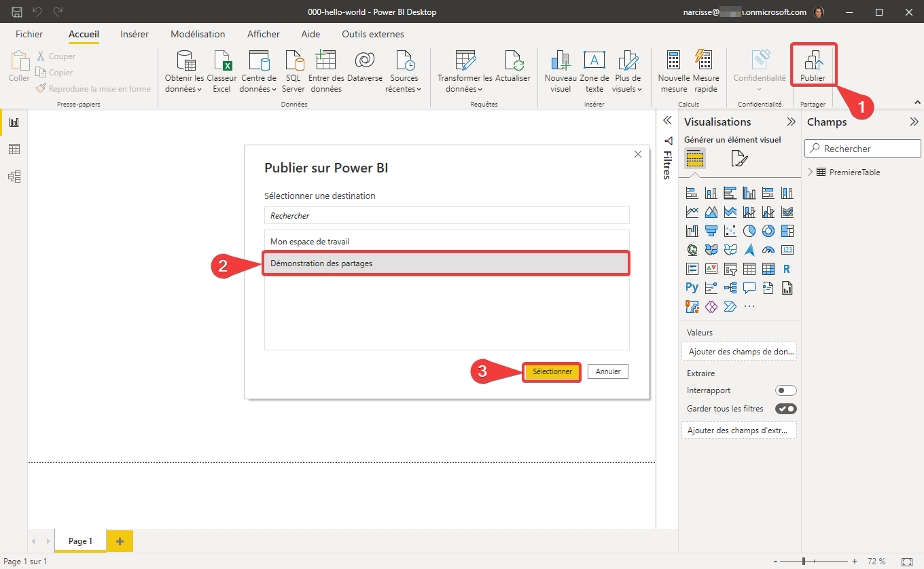Open the Outils externes tab

coord(373,34)
